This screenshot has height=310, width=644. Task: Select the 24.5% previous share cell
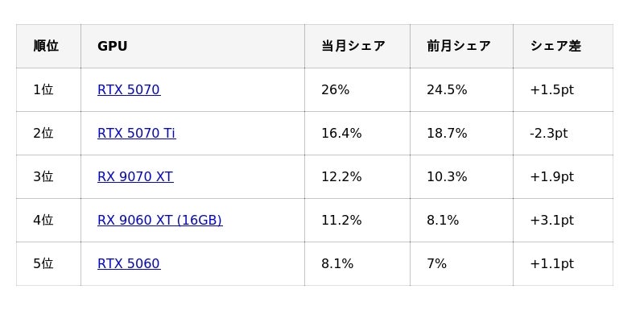pyautogui.click(x=461, y=89)
